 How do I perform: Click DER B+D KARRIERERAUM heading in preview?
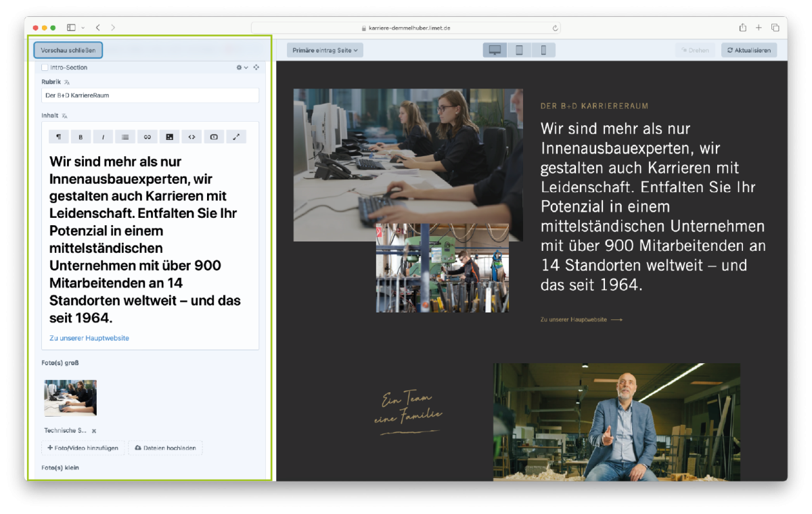click(x=595, y=106)
